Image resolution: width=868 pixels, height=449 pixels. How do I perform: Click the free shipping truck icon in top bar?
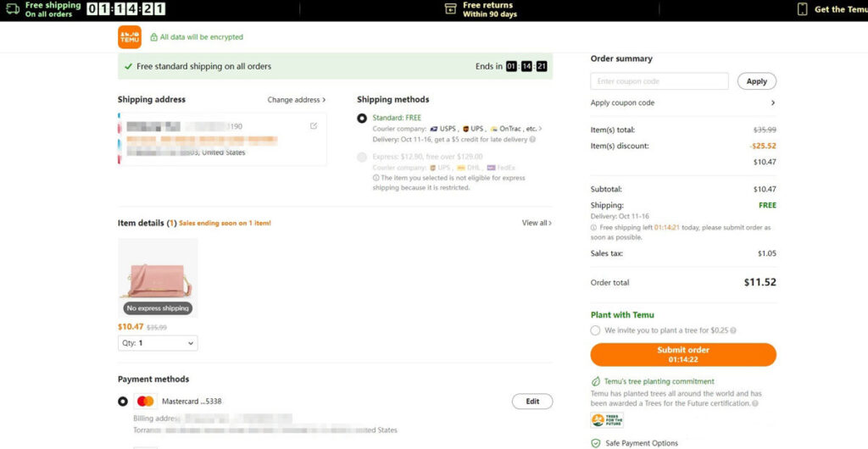[12, 9]
